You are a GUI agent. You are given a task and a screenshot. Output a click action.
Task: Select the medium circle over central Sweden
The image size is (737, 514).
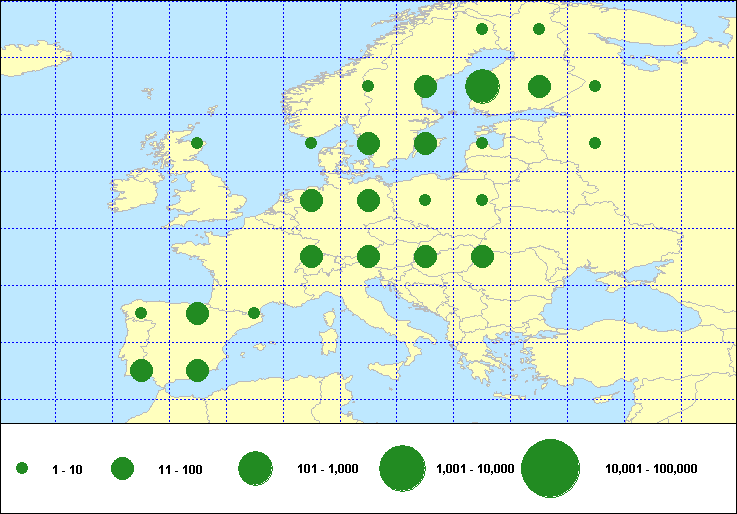click(425, 86)
